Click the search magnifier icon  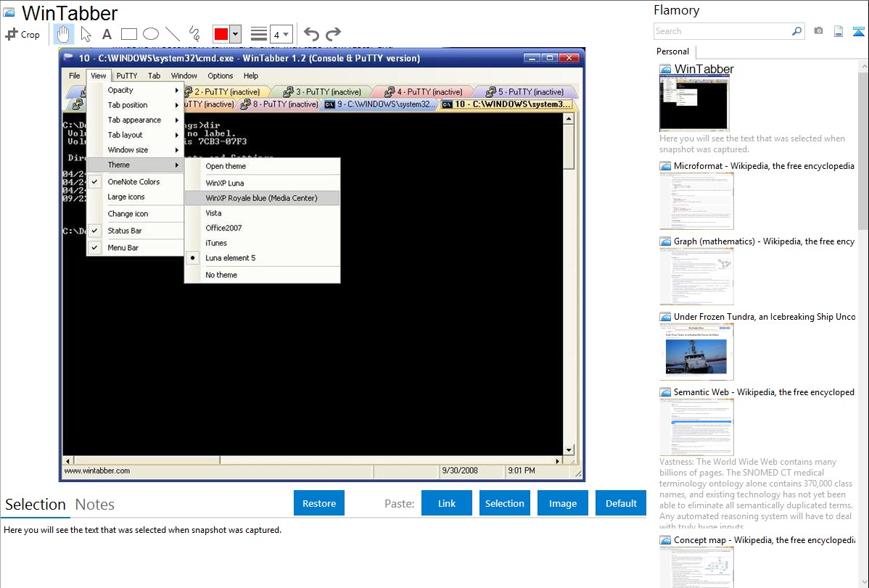(796, 31)
